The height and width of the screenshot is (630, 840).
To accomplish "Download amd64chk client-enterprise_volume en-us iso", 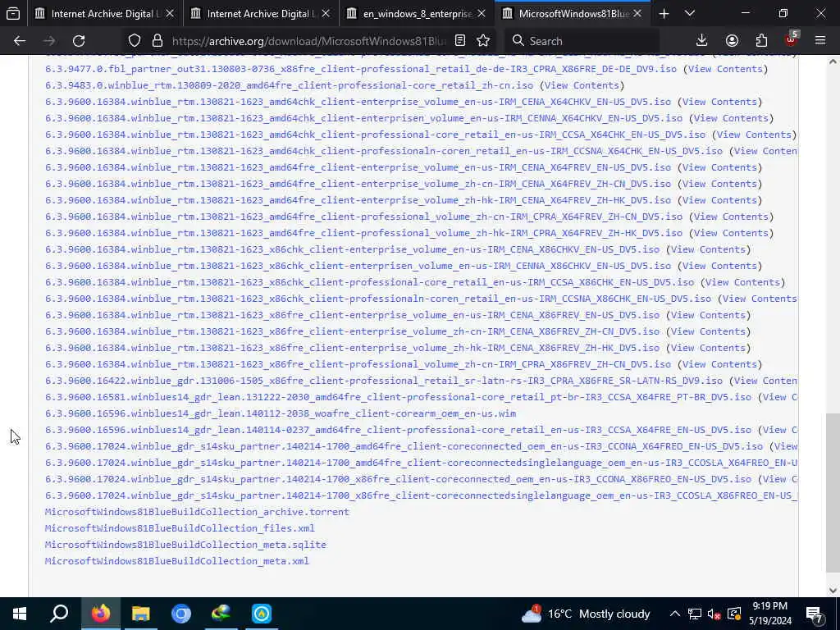I will (x=358, y=102).
